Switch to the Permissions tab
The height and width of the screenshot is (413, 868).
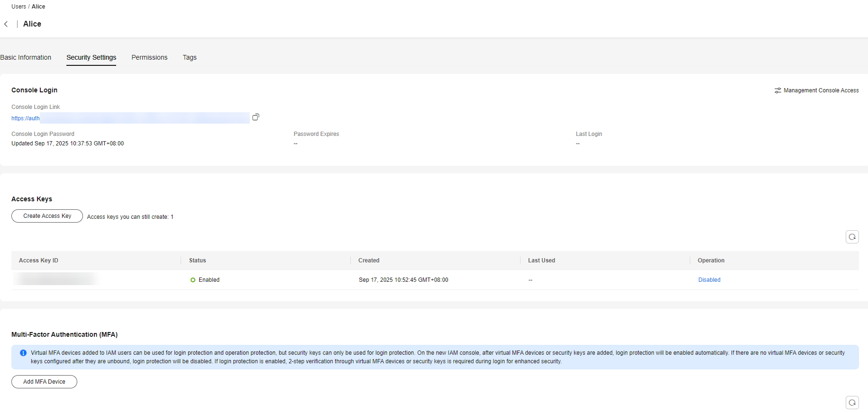coord(149,57)
